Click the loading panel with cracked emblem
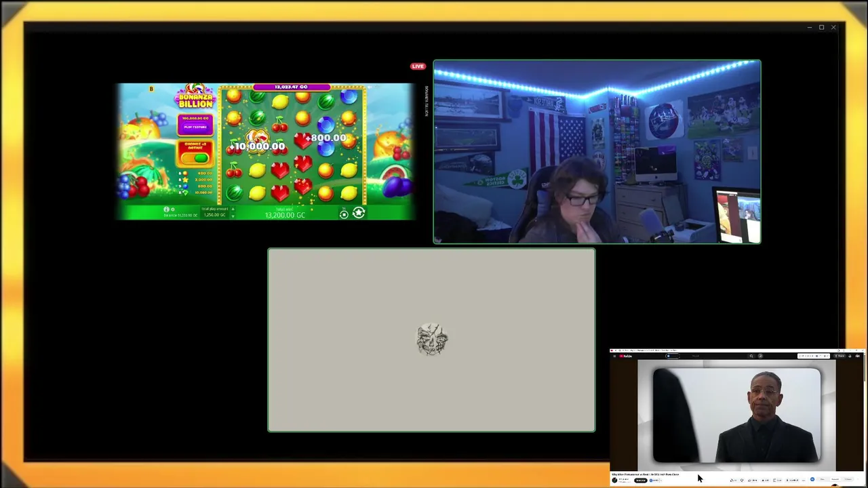 click(431, 340)
